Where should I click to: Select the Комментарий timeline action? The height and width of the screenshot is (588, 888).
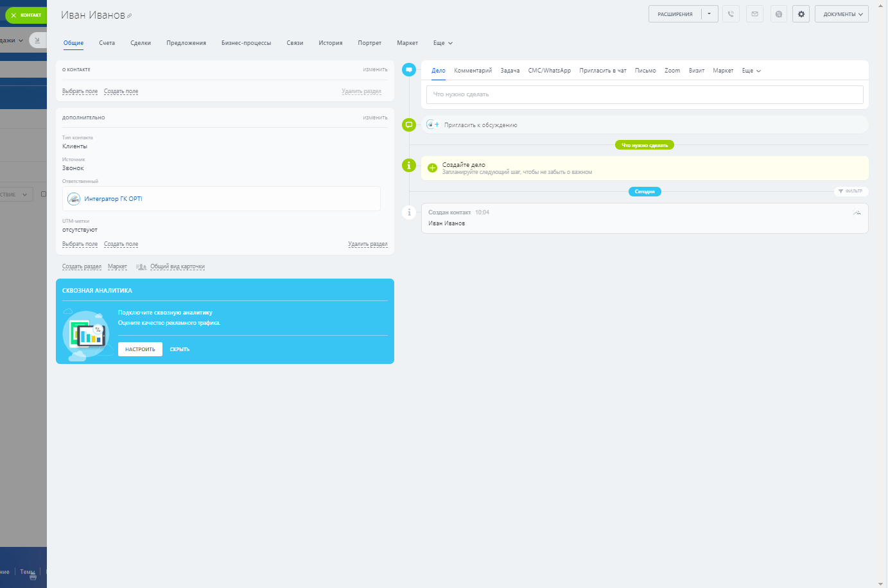[473, 71]
